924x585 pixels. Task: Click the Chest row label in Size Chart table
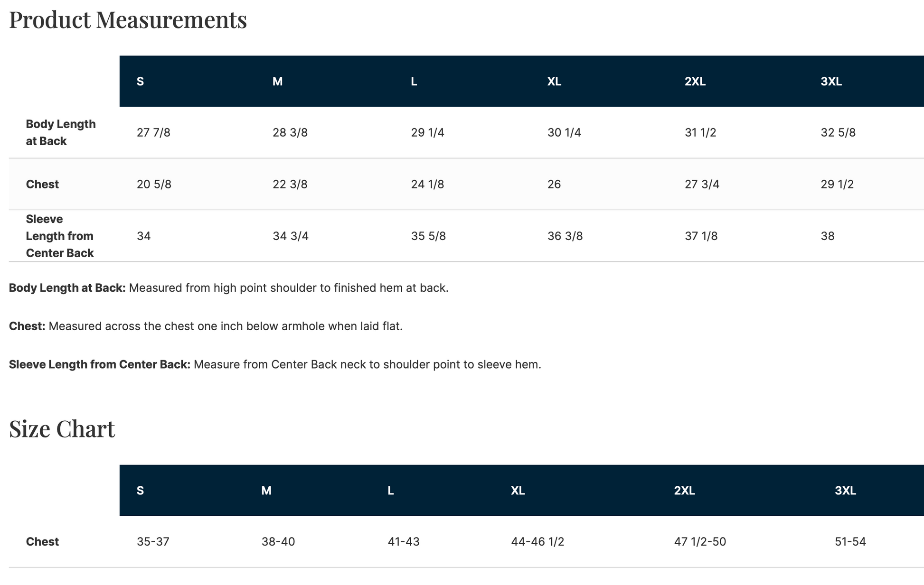pyautogui.click(x=42, y=542)
